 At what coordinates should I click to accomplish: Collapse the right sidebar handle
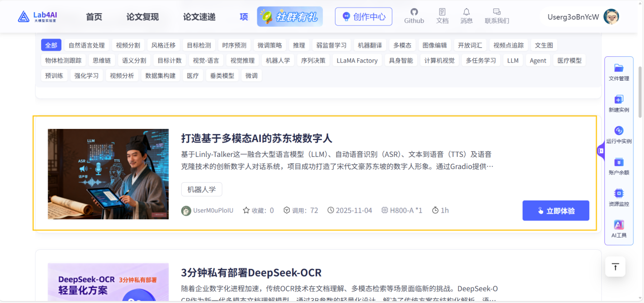click(601, 151)
